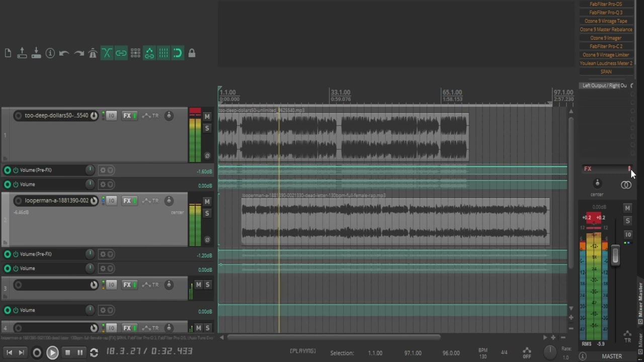The height and width of the screenshot is (362, 644).
Task: Mute the too-deep-dollars50 track
Action: [x=207, y=116]
